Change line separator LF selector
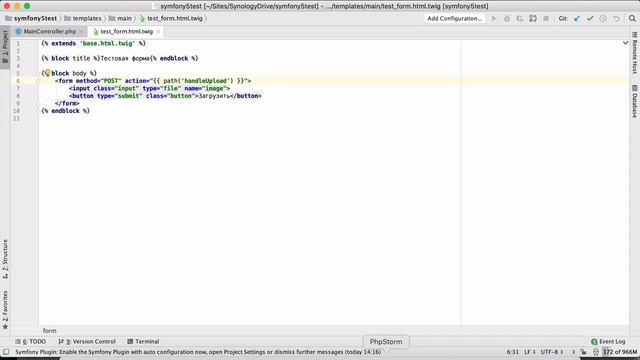 click(x=529, y=352)
